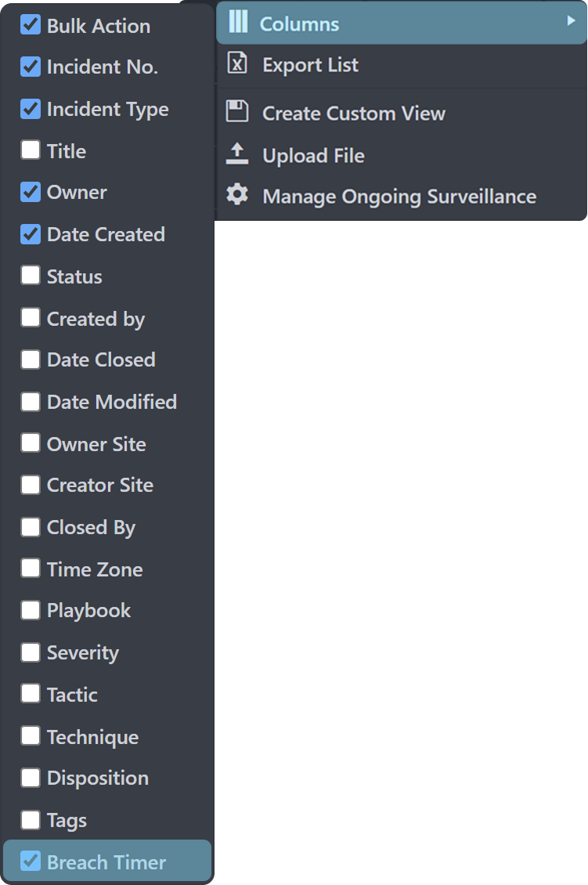This screenshot has width=588, height=885.
Task: Show the Status column
Action: click(x=31, y=276)
